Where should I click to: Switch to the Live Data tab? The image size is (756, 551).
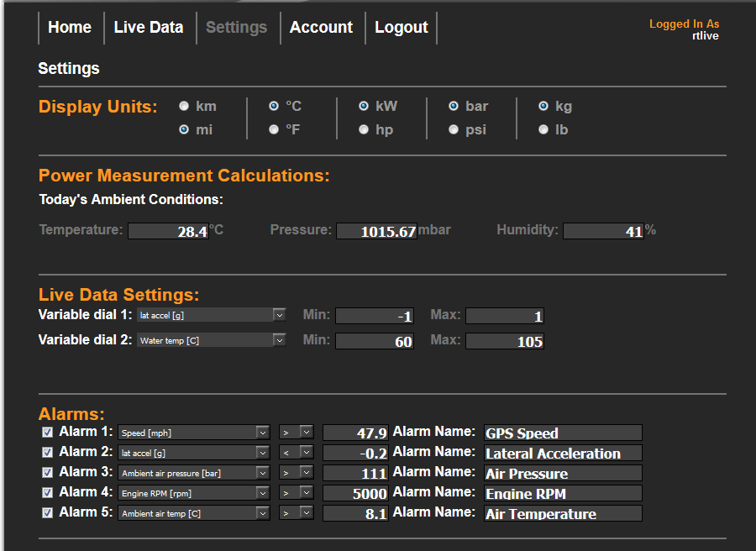(149, 28)
